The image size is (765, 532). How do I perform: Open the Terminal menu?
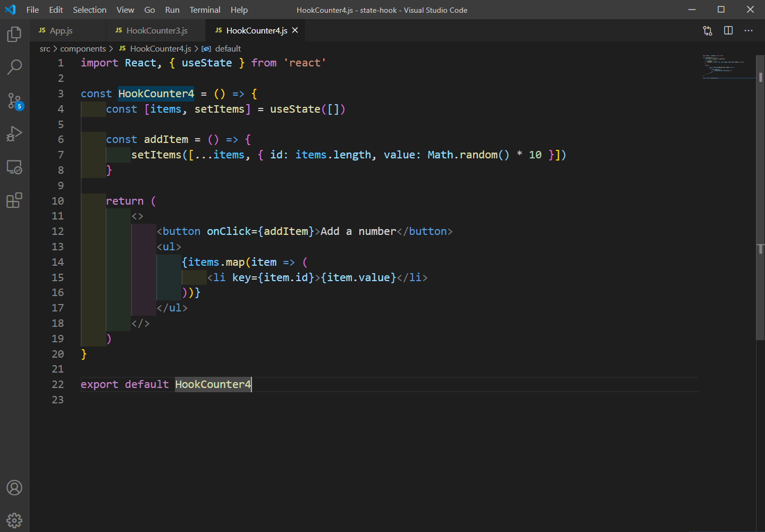click(x=205, y=10)
